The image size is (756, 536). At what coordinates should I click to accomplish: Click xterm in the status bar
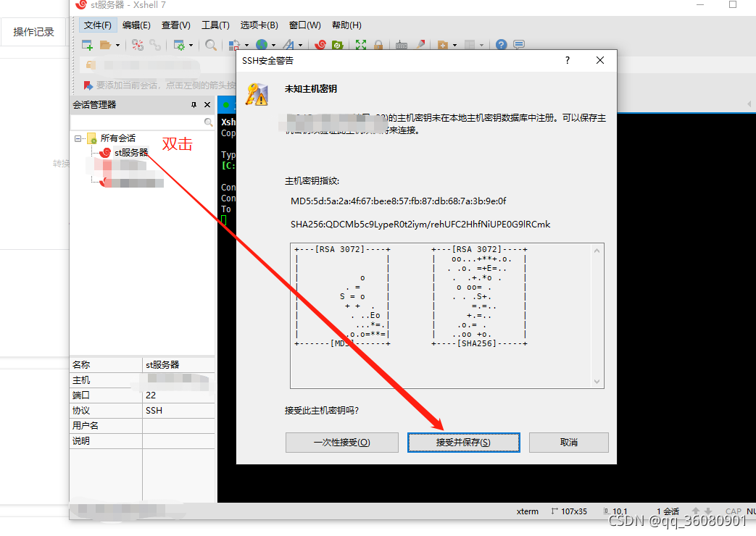tap(528, 511)
